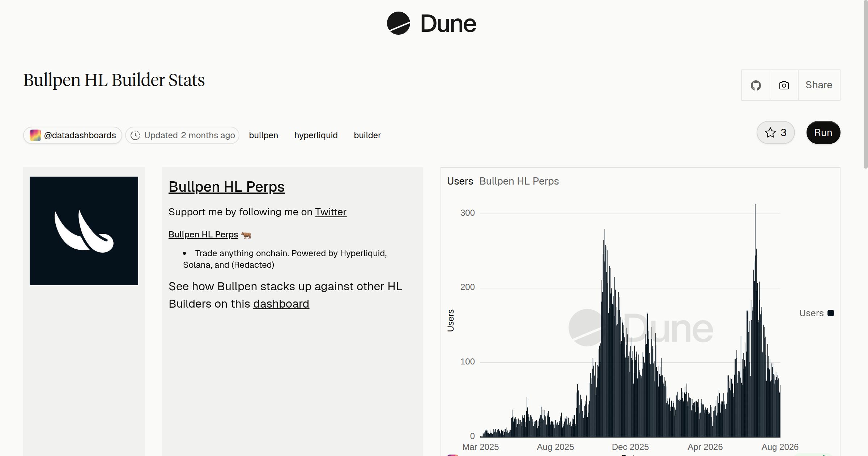Click the Share button
Image resolution: width=868 pixels, height=456 pixels.
tap(819, 85)
